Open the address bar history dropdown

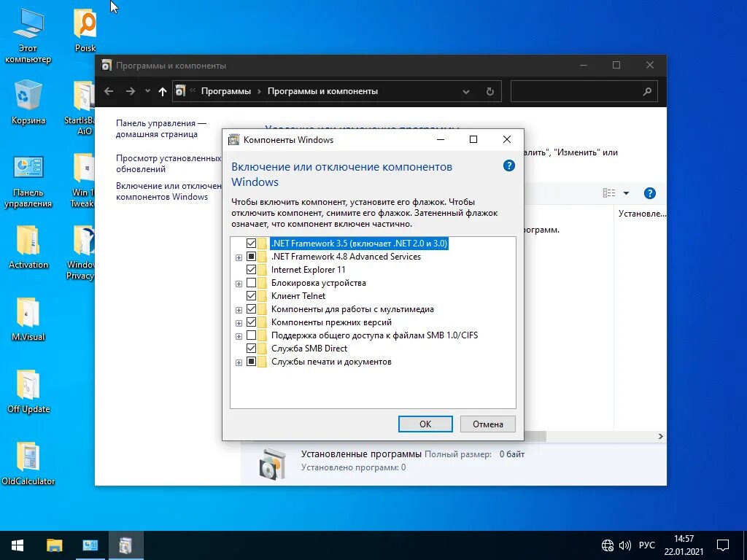[x=466, y=91]
